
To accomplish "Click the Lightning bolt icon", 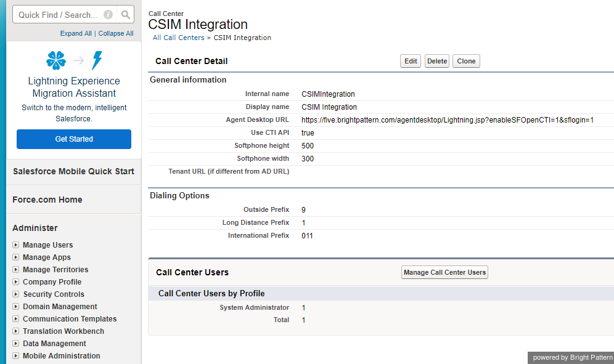I will tap(97, 60).
